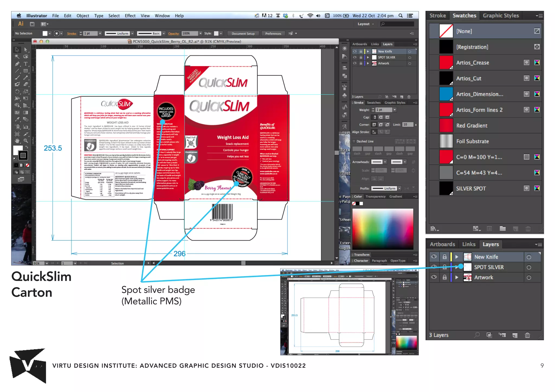Select the Eyedropper tool
Screen dimensions: 555x392
click(x=17, y=119)
